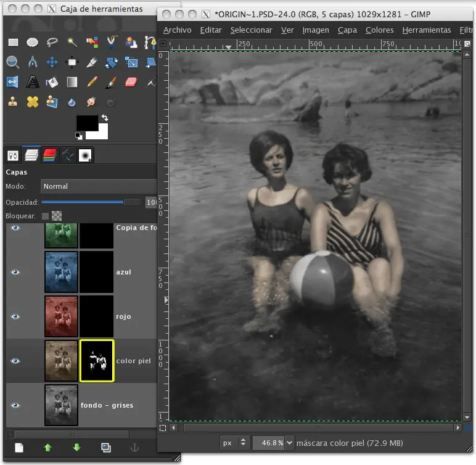Hide the 'rojo' layer

(x=15, y=316)
